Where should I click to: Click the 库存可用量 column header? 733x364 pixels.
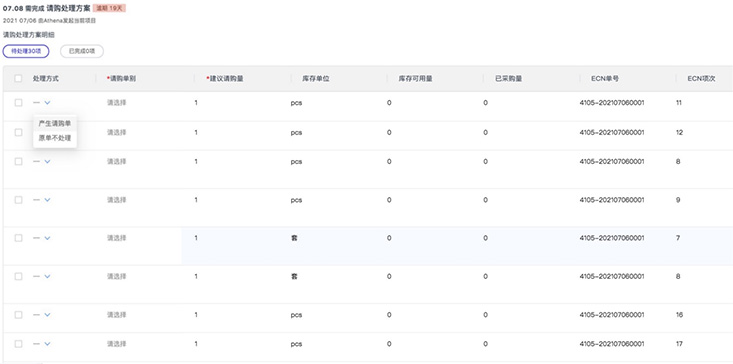coord(415,79)
